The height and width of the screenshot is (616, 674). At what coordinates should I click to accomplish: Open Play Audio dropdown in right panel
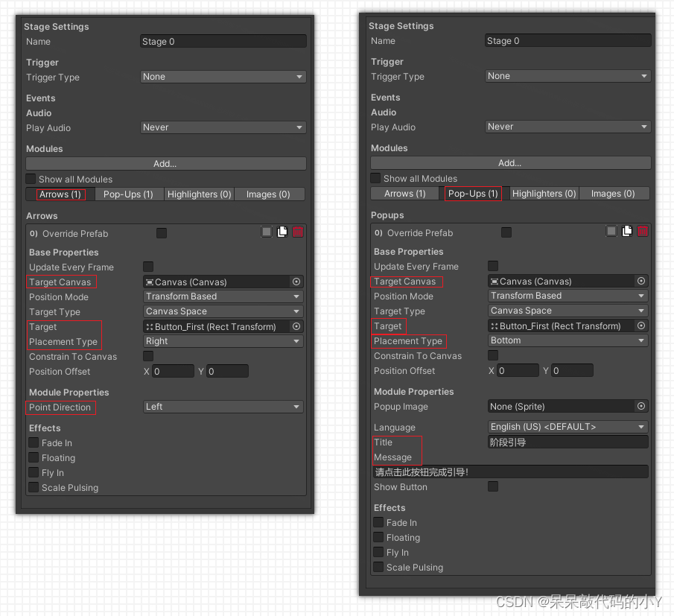click(568, 127)
